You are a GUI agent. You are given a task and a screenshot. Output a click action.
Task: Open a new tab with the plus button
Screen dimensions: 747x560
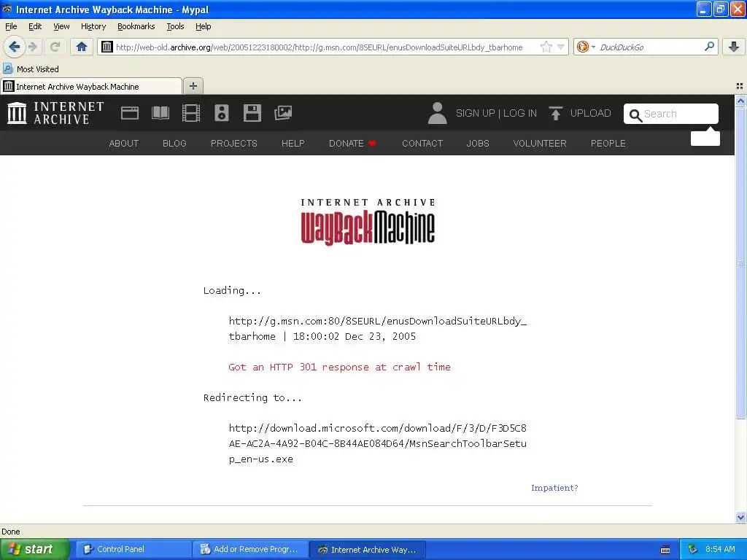click(193, 86)
